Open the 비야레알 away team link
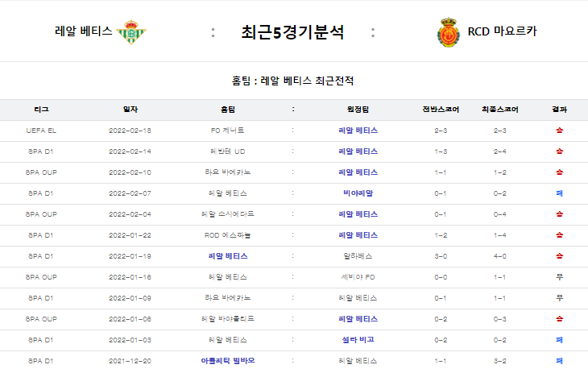Image resolution: width=588 pixels, height=369 pixels. (358, 193)
